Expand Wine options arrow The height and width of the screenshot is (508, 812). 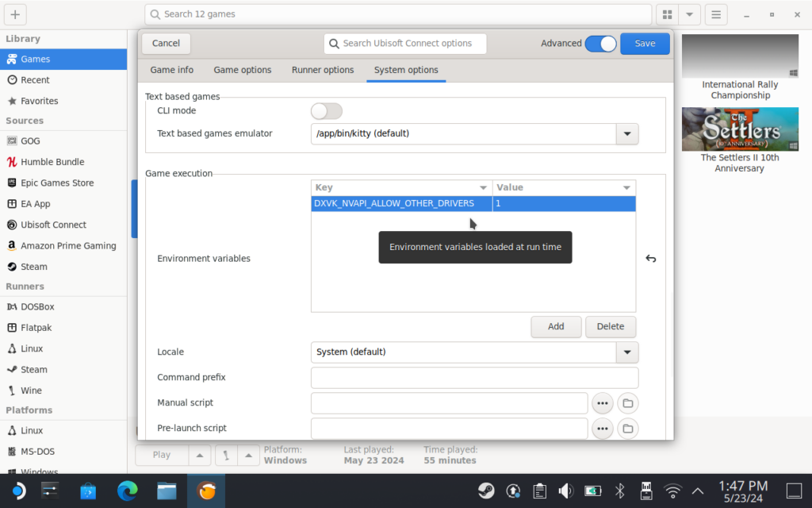(x=248, y=455)
